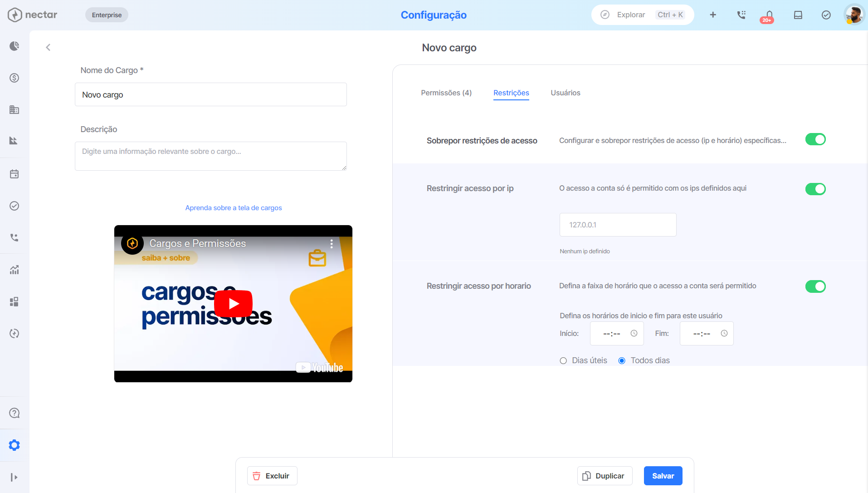Click the nectar logo

[33, 15]
